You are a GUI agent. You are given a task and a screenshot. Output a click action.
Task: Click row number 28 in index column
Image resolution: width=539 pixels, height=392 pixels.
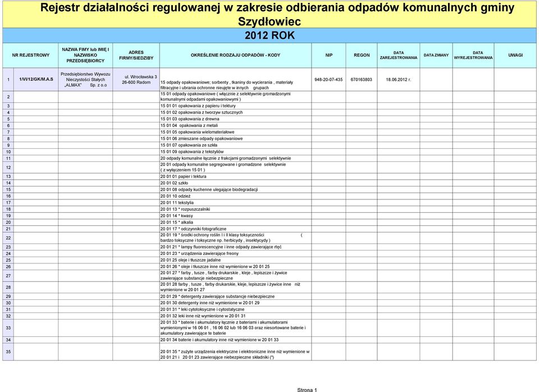(8, 287)
